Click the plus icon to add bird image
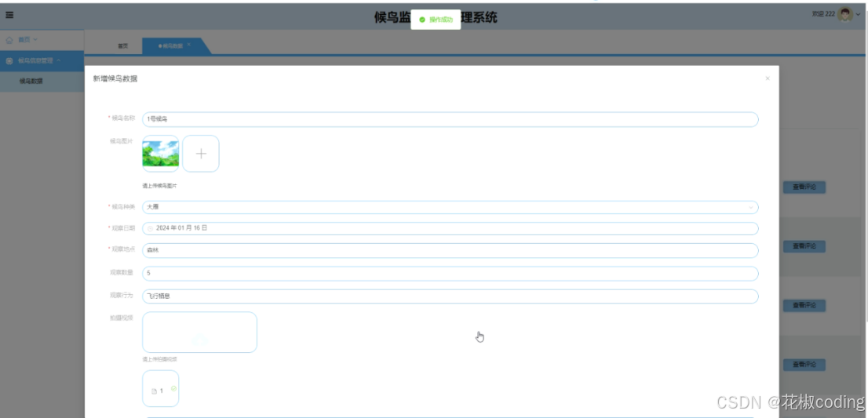 [201, 154]
